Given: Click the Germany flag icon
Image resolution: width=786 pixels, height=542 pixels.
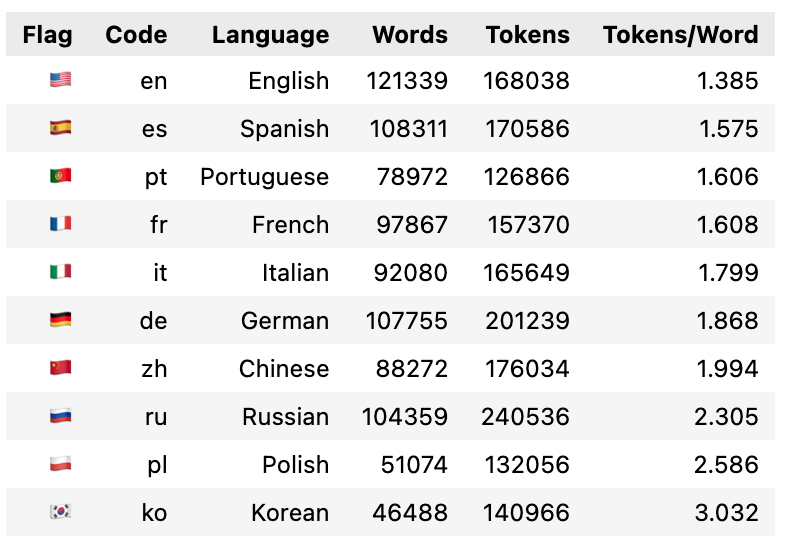Looking at the screenshot, I should 61,319.
